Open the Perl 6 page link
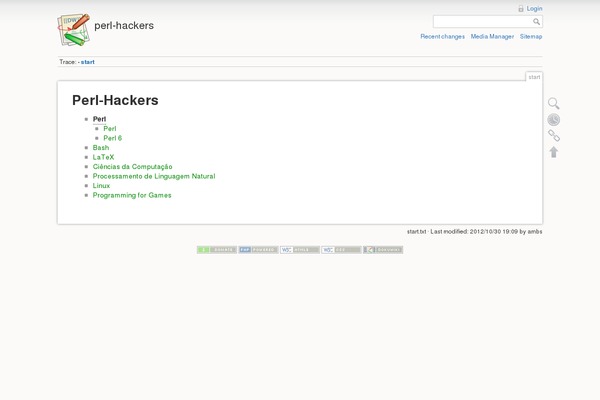The width and height of the screenshot is (600, 400). [112, 138]
